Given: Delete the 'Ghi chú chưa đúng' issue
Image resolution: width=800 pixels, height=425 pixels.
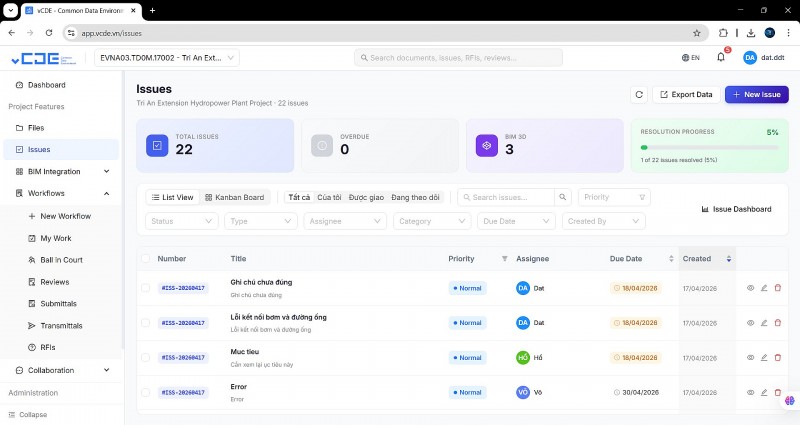Looking at the screenshot, I should coord(778,288).
